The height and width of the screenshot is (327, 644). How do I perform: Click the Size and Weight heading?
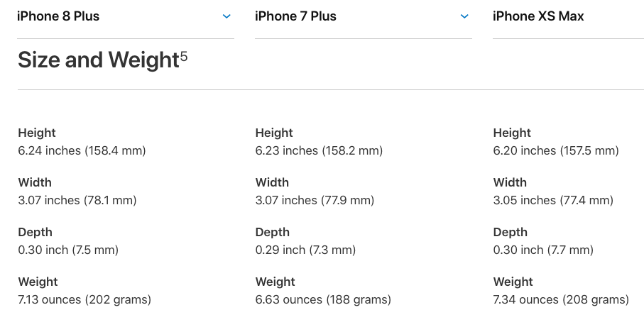99,60
